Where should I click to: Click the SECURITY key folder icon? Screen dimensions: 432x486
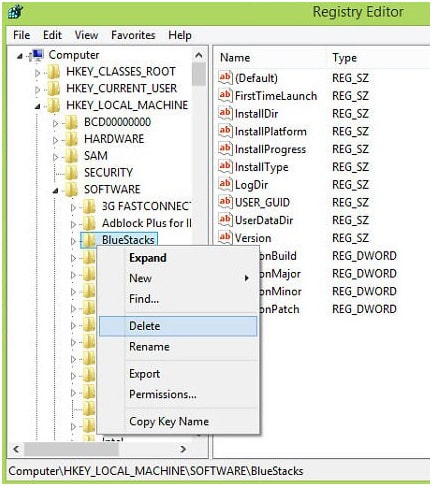(x=71, y=173)
